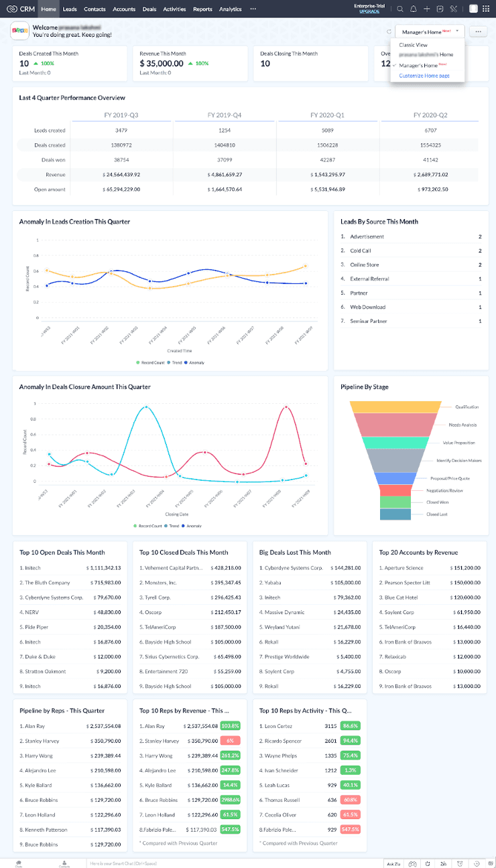496x868 pixels.
Task: Expand the Manager's Home dropdown
Action: pos(430,31)
